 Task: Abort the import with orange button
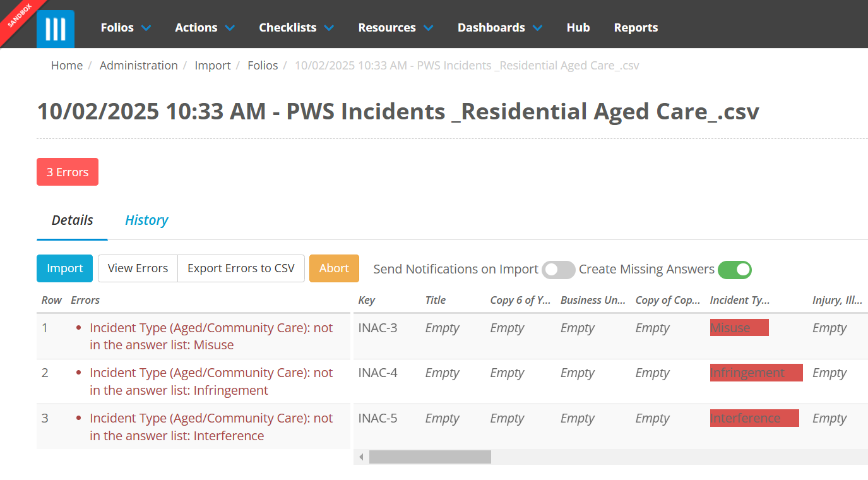(x=334, y=268)
